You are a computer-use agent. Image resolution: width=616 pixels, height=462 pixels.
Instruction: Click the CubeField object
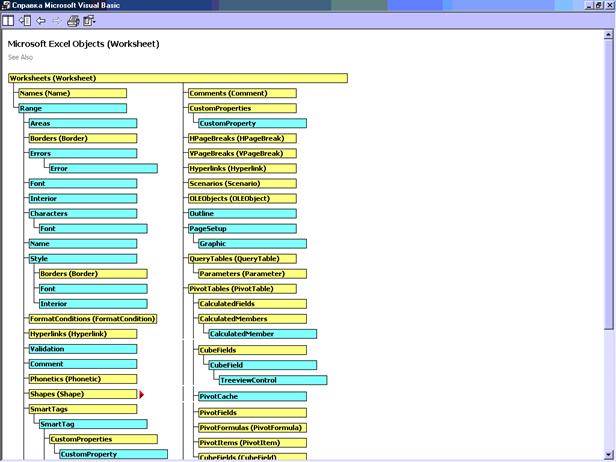263,365
